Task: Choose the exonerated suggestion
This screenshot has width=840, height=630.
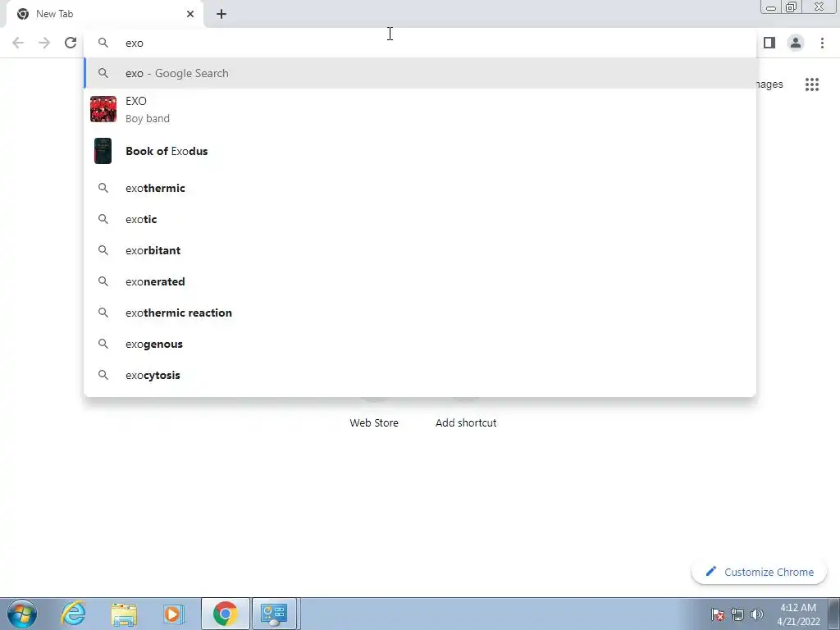Action: 420,281
